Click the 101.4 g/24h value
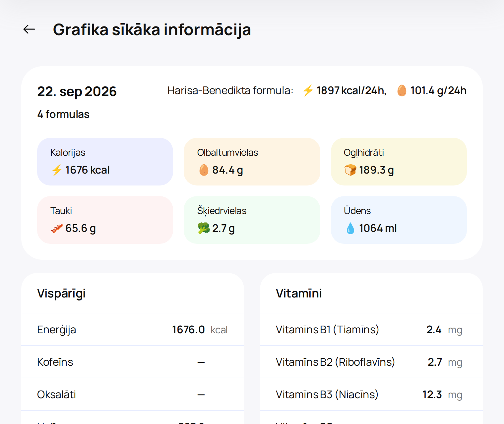This screenshot has width=504, height=424. click(x=438, y=90)
